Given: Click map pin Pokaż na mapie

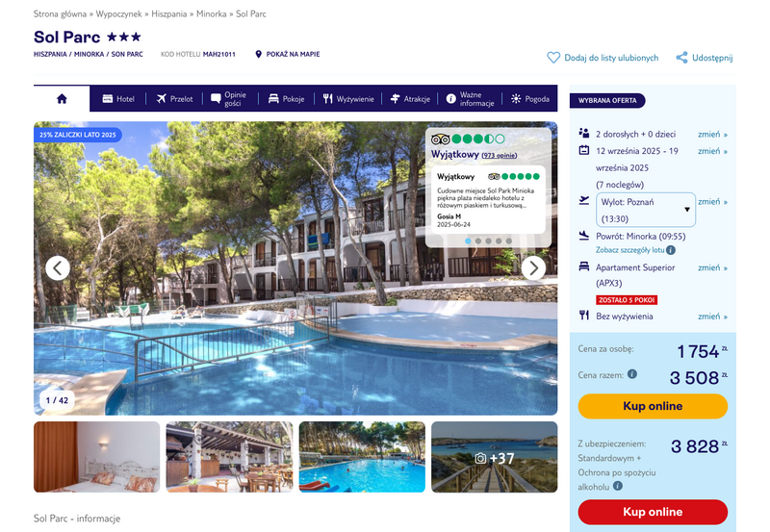Looking at the screenshot, I should click(258, 54).
